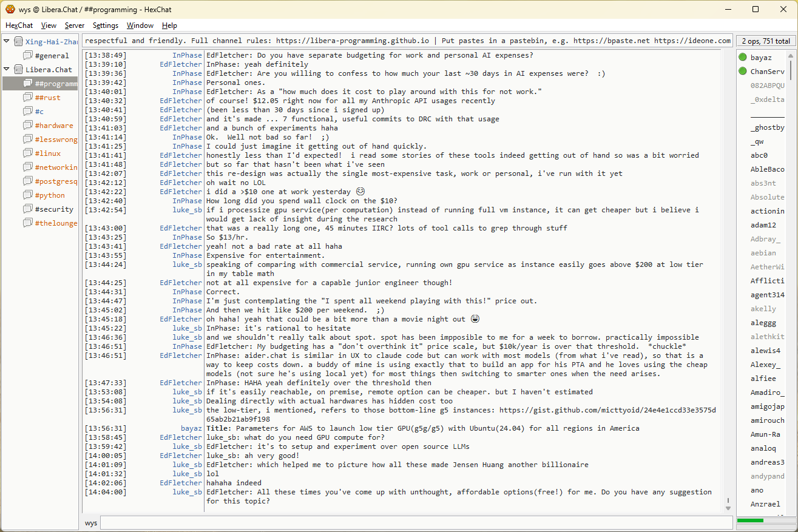The image size is (798, 532).
Task: Click the #python channel icon
Action: tap(27, 195)
